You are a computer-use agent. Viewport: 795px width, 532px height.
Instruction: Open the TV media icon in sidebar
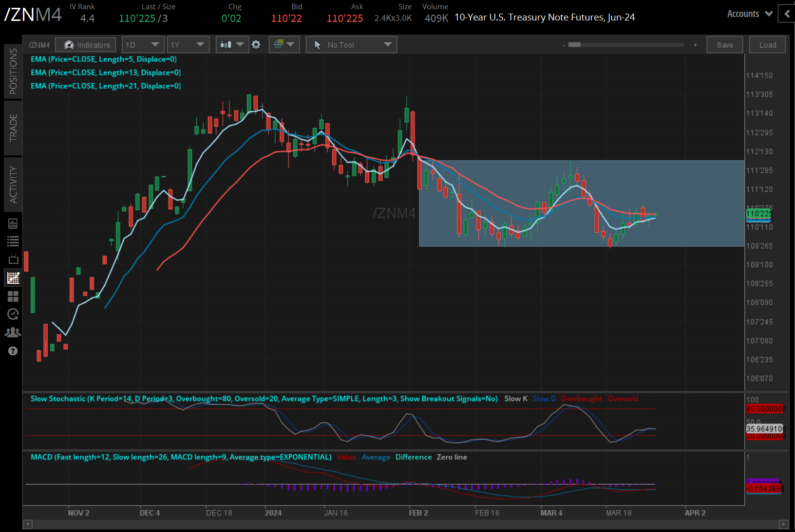pyautogui.click(x=13, y=259)
